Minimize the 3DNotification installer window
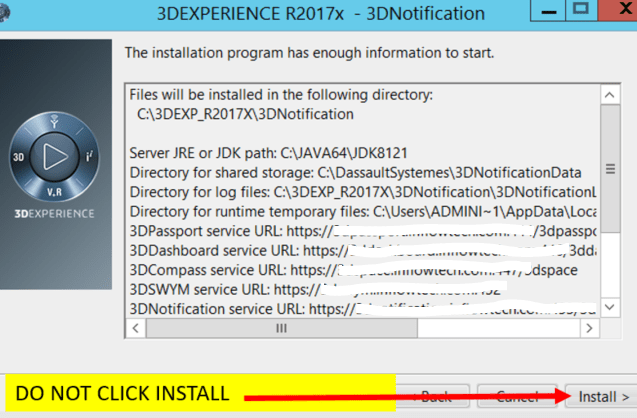637x418 pixels. 548,10
